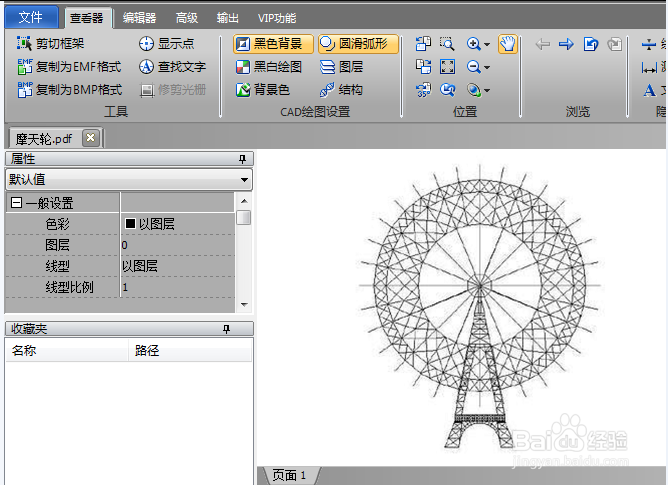Choose a 背景色 background color
The width and height of the screenshot is (668, 485).
point(263,89)
